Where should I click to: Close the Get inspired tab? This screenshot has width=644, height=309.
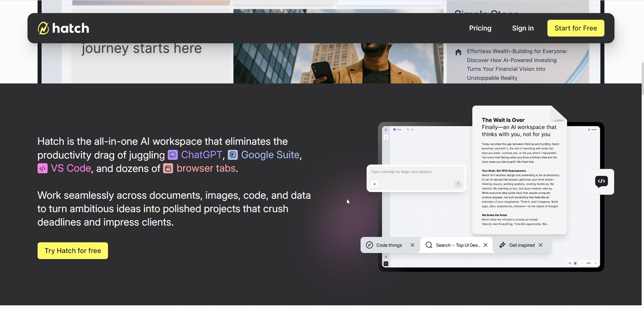541,245
